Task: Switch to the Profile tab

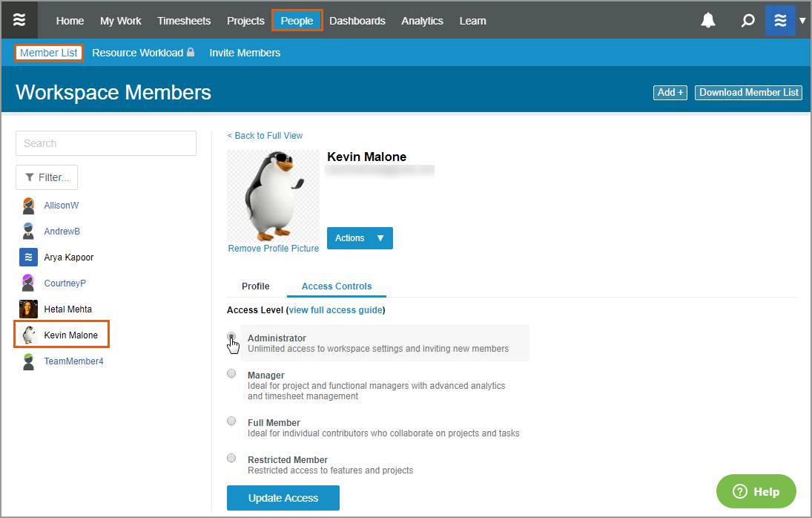Action: (x=255, y=286)
